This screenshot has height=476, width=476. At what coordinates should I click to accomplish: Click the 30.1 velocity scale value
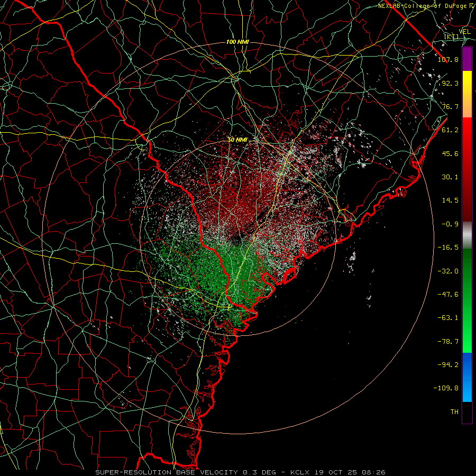click(x=450, y=177)
